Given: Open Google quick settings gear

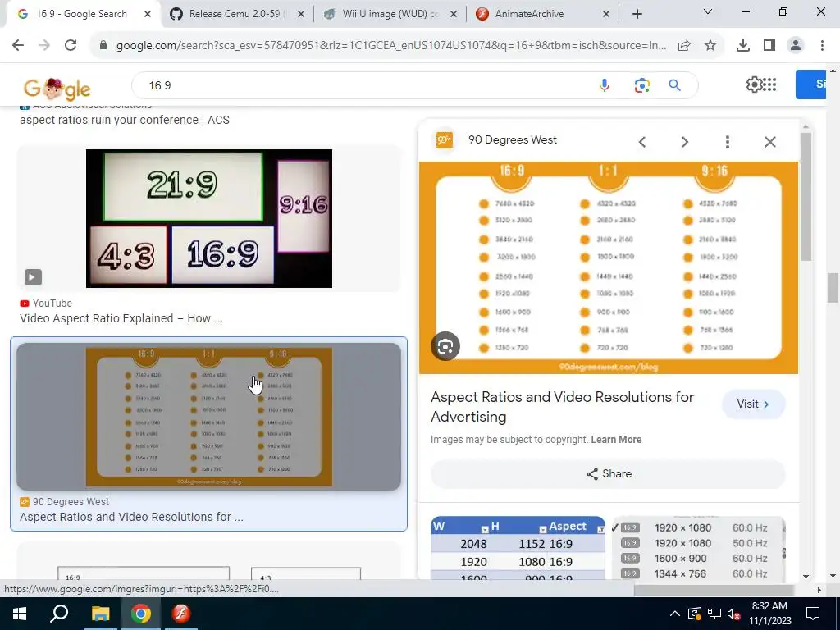Looking at the screenshot, I should coord(754,84).
